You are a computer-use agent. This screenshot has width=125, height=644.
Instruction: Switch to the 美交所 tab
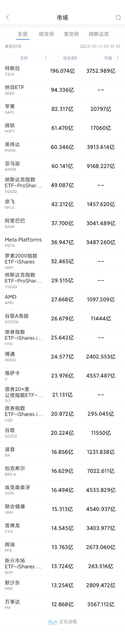71,34
